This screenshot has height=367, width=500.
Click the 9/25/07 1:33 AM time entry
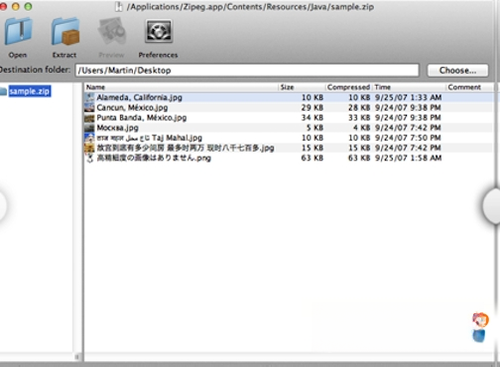[408, 97]
